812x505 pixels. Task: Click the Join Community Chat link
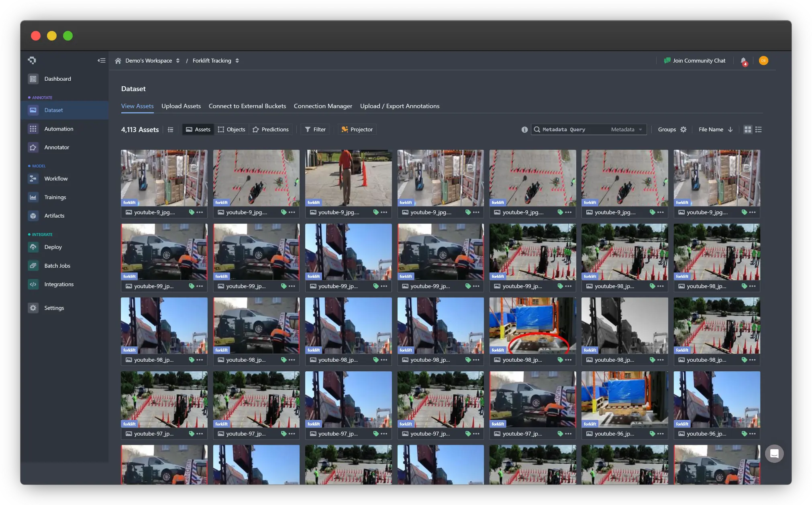click(695, 61)
